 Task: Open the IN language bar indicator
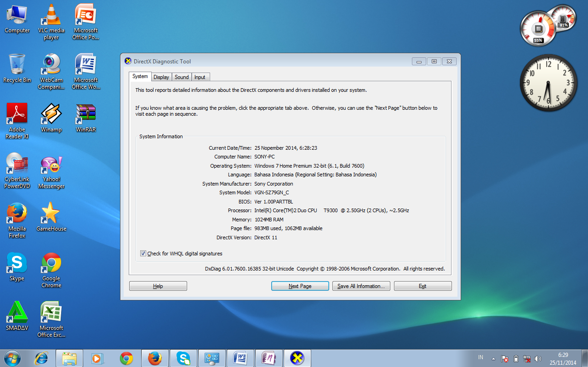click(x=480, y=357)
